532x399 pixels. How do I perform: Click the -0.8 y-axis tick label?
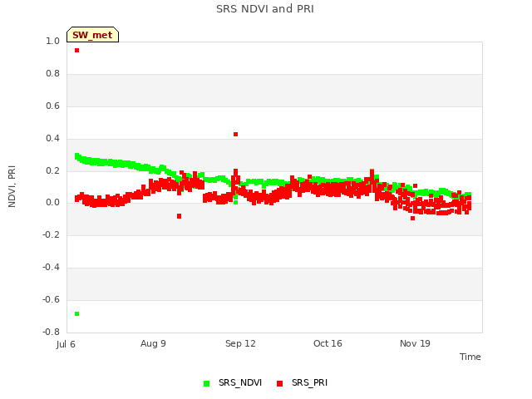point(51,332)
